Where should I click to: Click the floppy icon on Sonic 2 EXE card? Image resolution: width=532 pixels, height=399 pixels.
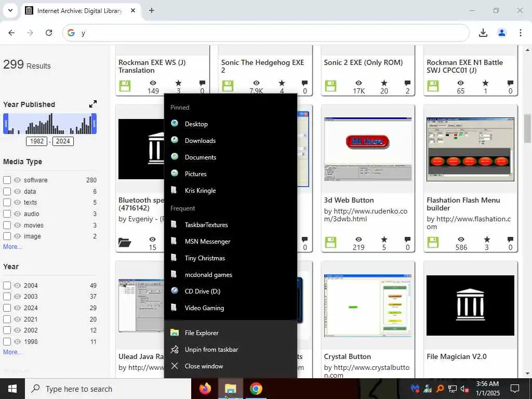point(330,86)
